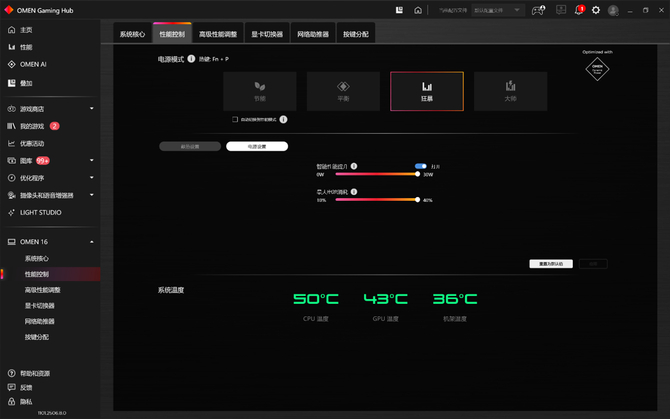Open the 主页 home item in sidebar
This screenshot has height=419, width=670.
click(x=26, y=30)
